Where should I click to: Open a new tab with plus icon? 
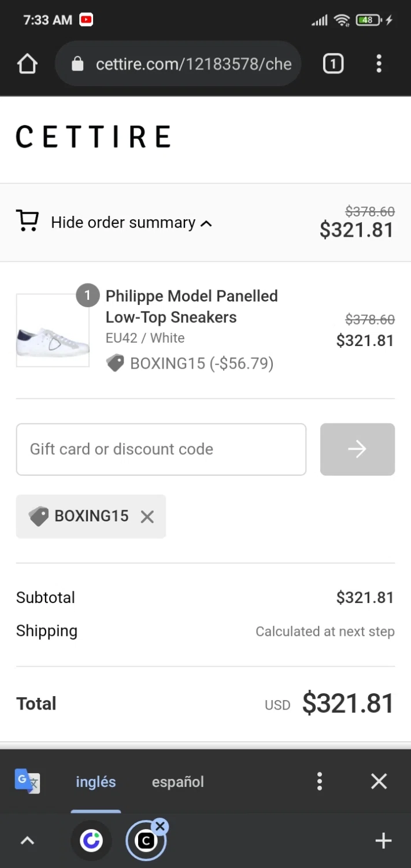[x=383, y=841]
